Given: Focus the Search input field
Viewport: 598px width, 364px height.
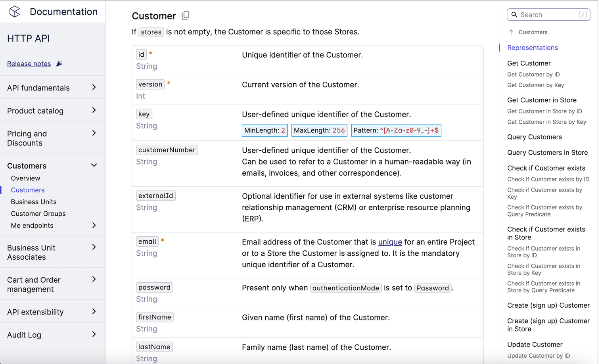Looking at the screenshot, I should pos(547,15).
